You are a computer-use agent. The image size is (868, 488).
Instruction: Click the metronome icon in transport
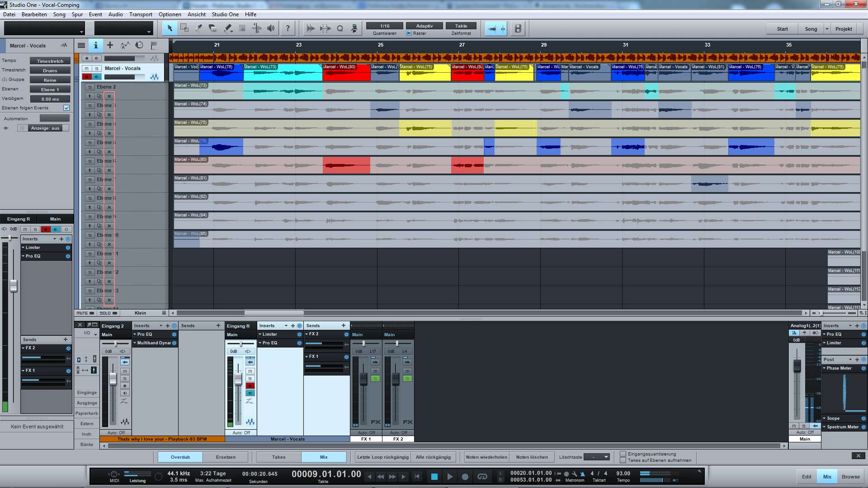(583, 474)
